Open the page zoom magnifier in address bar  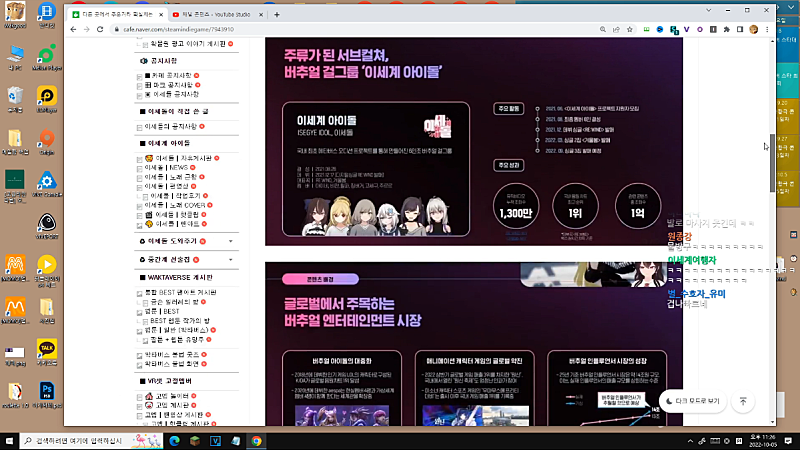coord(603,30)
